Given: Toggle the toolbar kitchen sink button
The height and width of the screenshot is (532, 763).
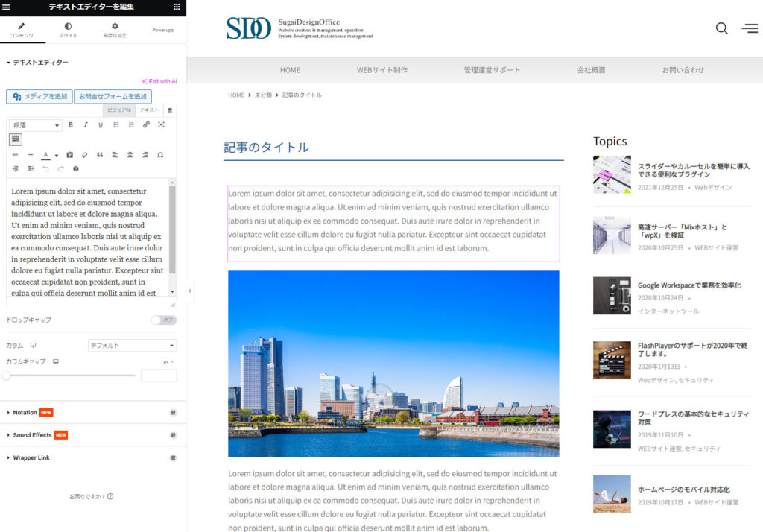Looking at the screenshot, I should (16, 139).
